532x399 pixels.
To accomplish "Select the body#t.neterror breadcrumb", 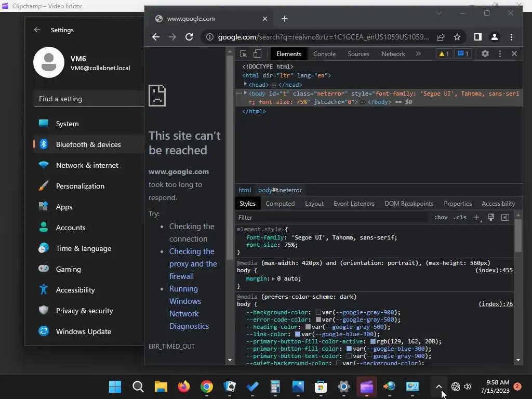I will (x=280, y=190).
